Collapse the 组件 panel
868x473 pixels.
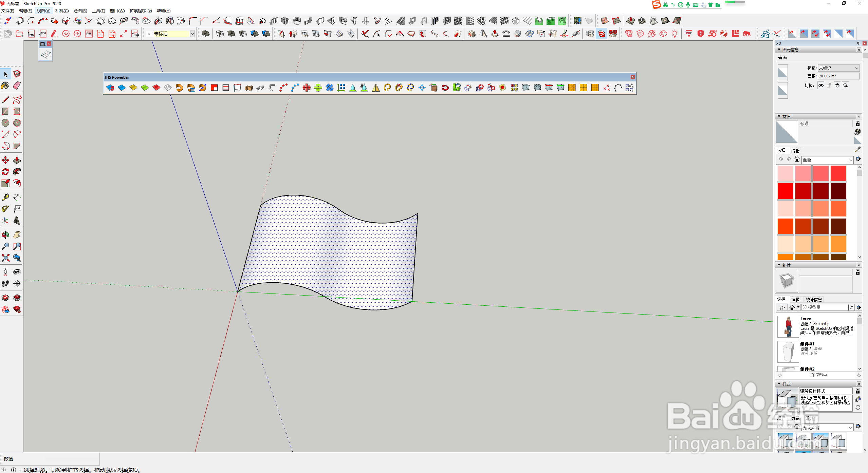tap(779, 265)
